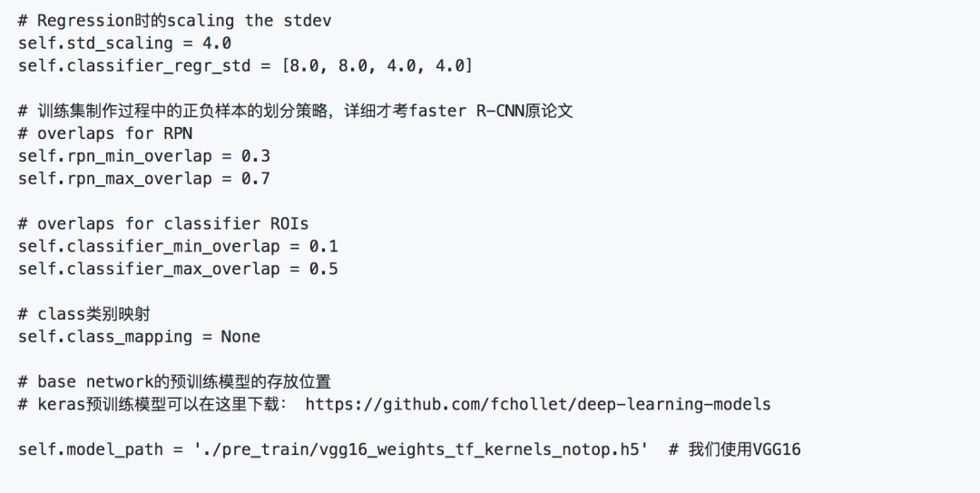Image resolution: width=980 pixels, height=493 pixels.
Task: Click the classifier_max_overlap value 0.5
Action: [323, 269]
